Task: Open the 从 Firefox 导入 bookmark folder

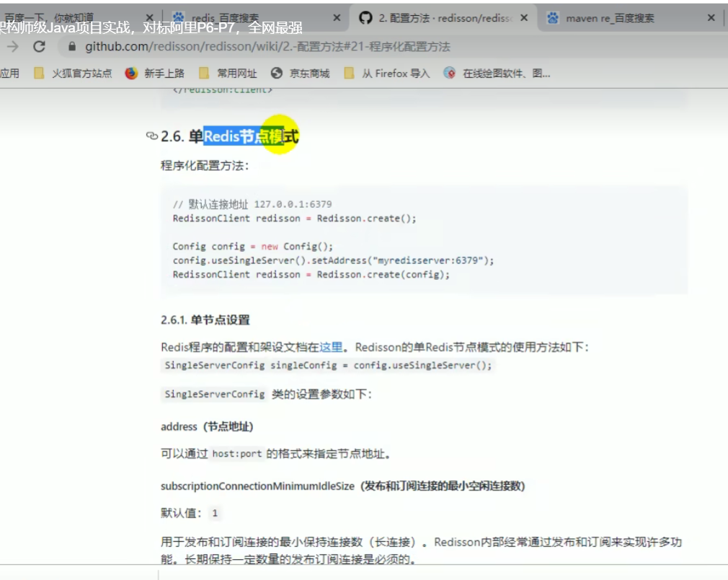Action: point(387,74)
